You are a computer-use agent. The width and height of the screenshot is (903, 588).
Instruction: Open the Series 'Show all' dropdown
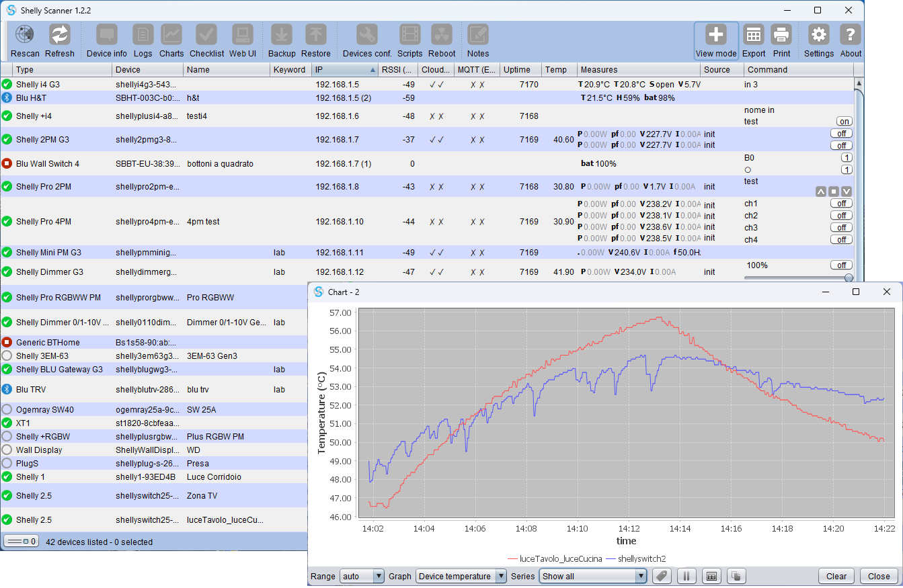coord(593,576)
